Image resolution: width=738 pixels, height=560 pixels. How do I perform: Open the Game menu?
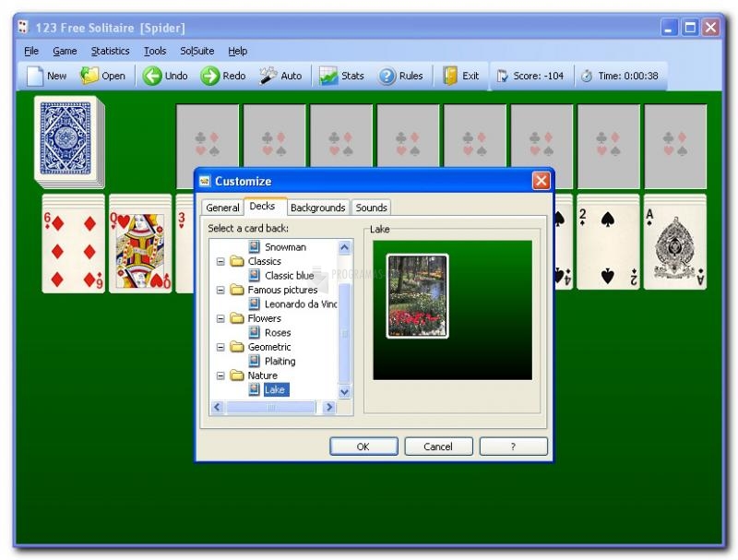click(65, 51)
